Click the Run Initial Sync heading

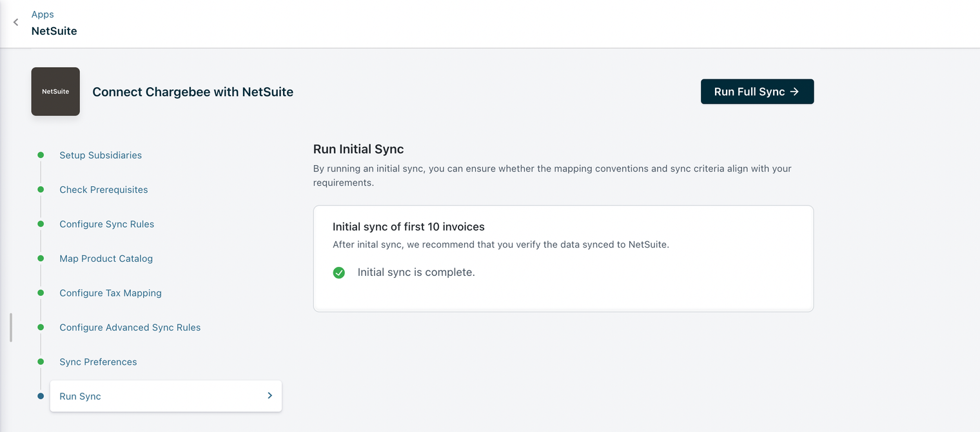pyautogui.click(x=358, y=149)
